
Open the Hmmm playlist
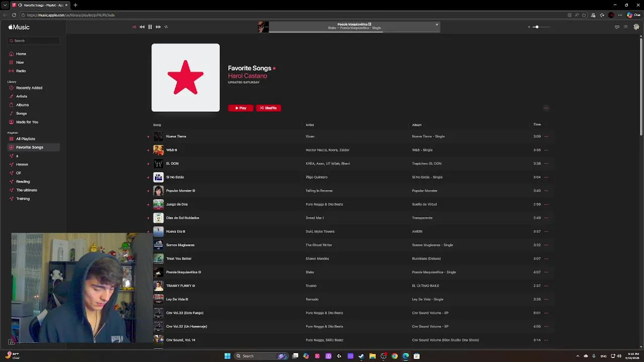pyautogui.click(x=22, y=164)
